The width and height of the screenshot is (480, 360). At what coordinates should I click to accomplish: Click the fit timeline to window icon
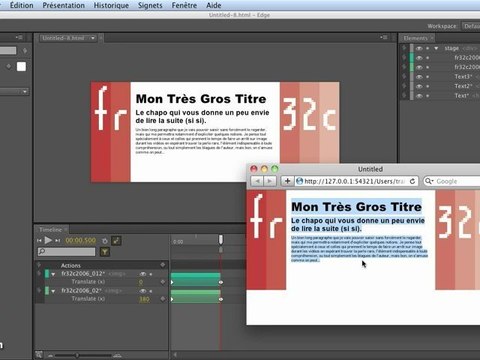[x=39, y=355]
